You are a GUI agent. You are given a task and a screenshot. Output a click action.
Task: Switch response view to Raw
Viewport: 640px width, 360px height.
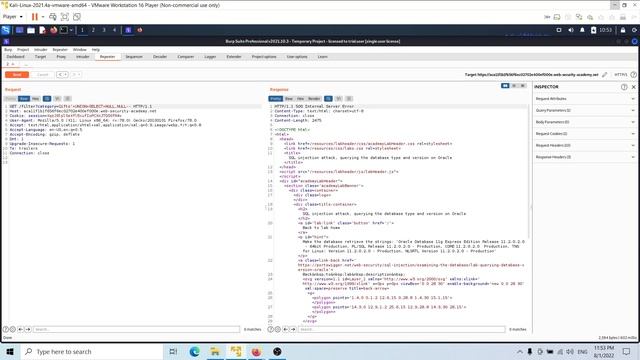[x=289, y=99]
